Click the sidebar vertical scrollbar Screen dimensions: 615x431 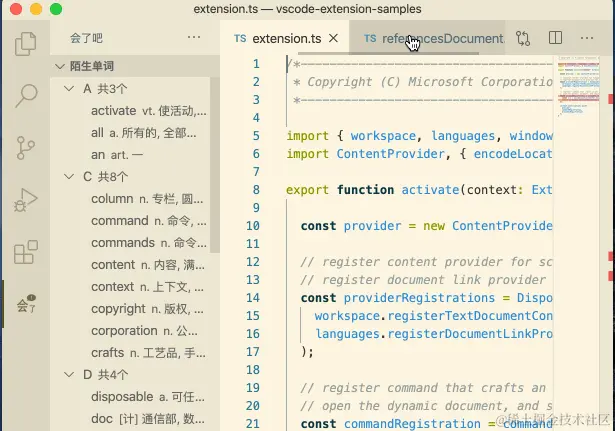tap(215, 165)
